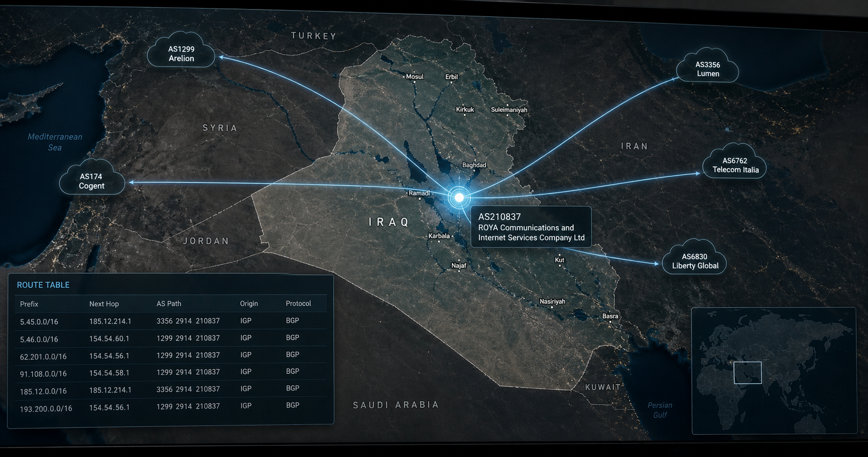Click the Prefix column header
The height and width of the screenshot is (457, 868).
pyautogui.click(x=29, y=304)
